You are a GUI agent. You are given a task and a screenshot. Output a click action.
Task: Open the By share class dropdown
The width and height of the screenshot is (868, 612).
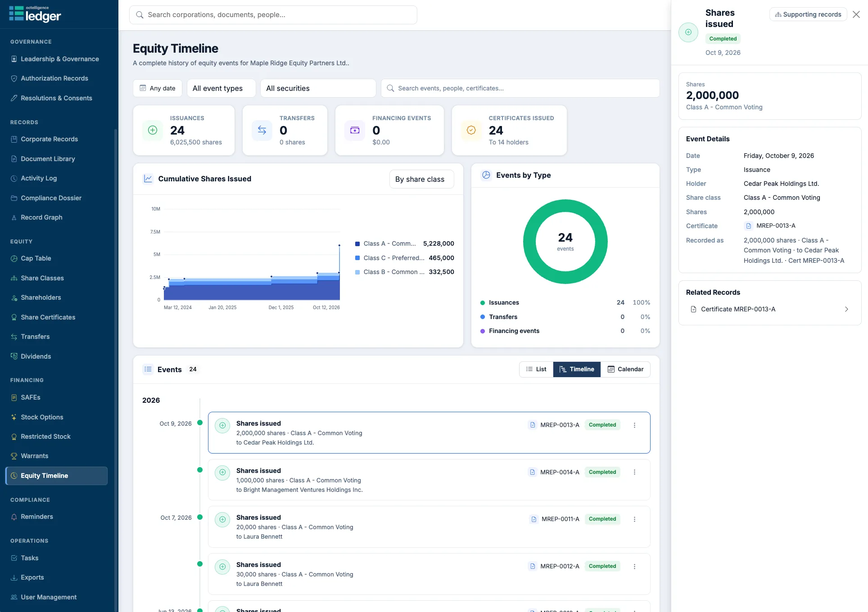(422, 179)
